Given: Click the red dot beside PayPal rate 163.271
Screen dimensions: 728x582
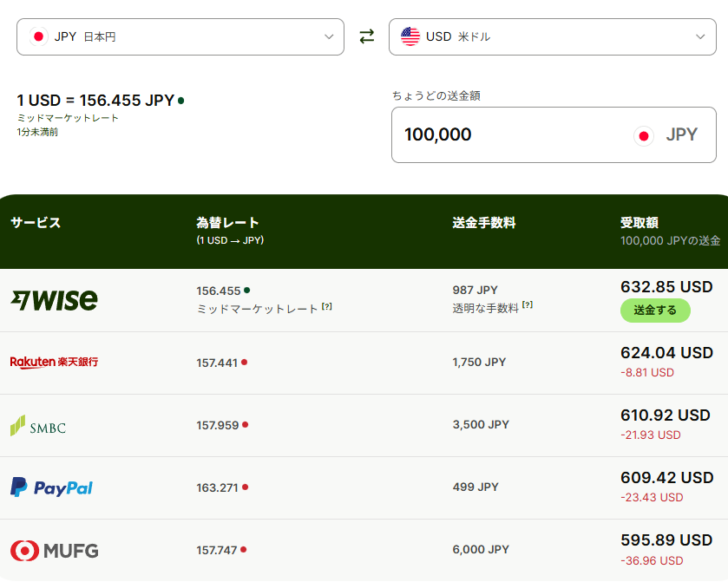Looking at the screenshot, I should click(246, 487).
